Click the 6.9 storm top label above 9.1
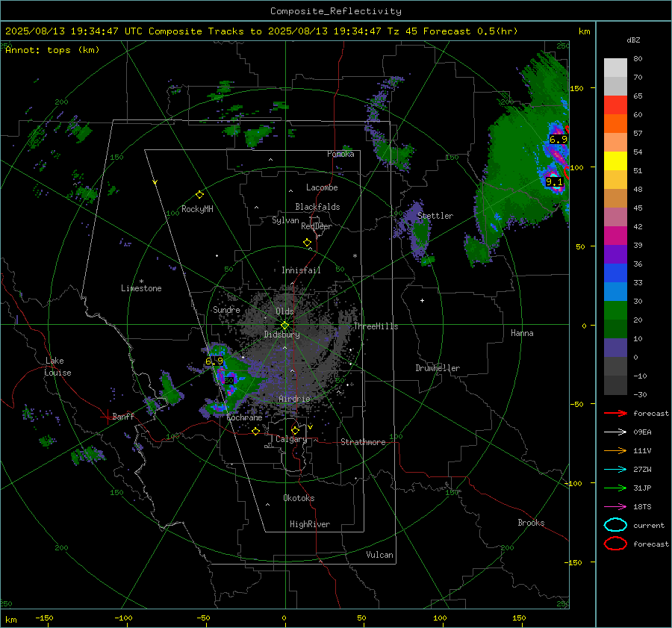 click(558, 140)
